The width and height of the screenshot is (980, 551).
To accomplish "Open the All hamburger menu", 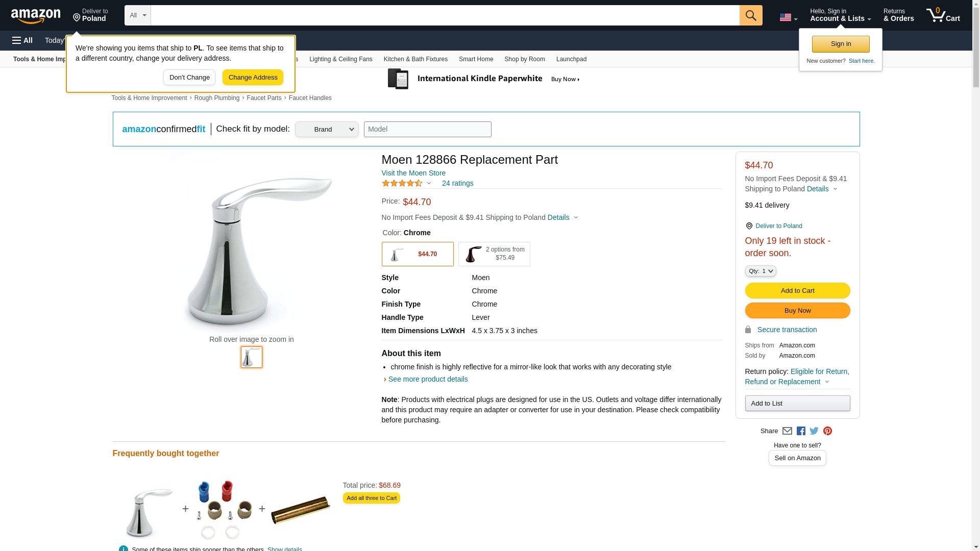I will 22,40.
